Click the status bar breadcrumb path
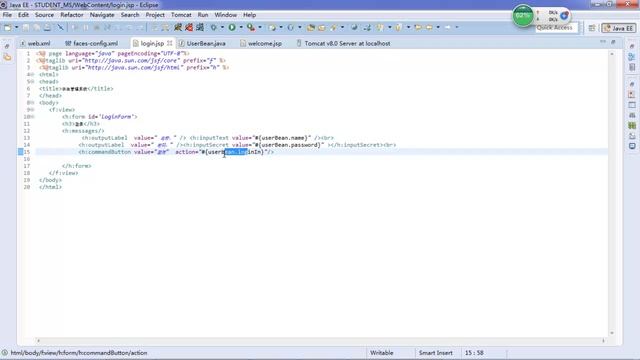This screenshot has width=640, height=360. pos(79,353)
